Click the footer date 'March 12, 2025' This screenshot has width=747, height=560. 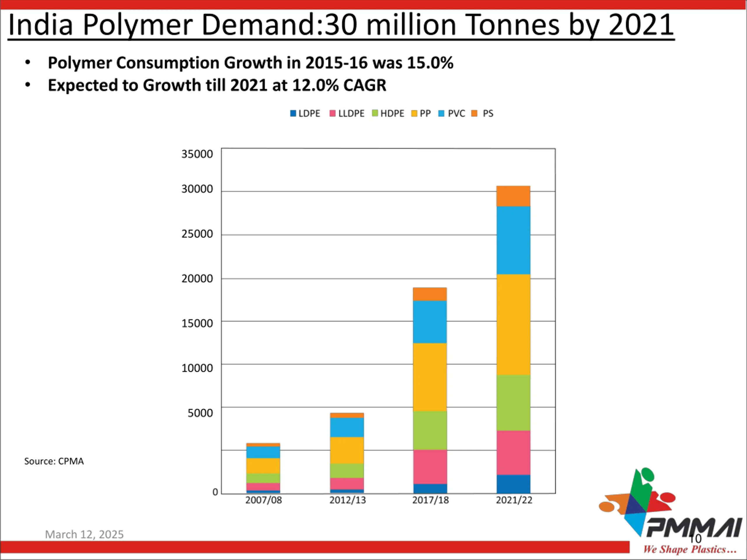[84, 535]
